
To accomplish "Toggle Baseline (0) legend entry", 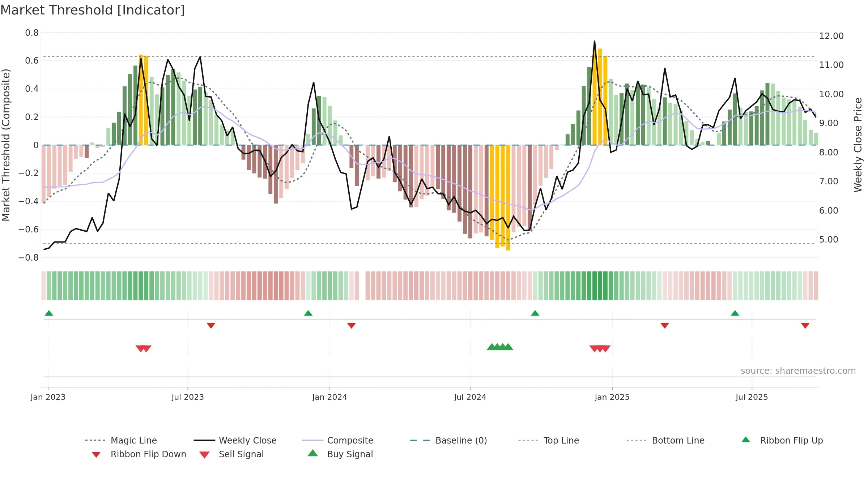I will (448, 440).
